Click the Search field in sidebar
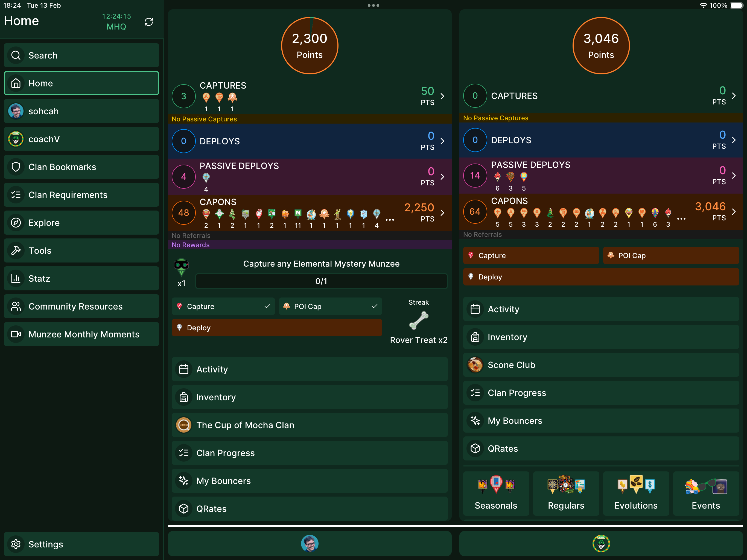Viewport: 747px width, 560px height. pyautogui.click(x=81, y=55)
